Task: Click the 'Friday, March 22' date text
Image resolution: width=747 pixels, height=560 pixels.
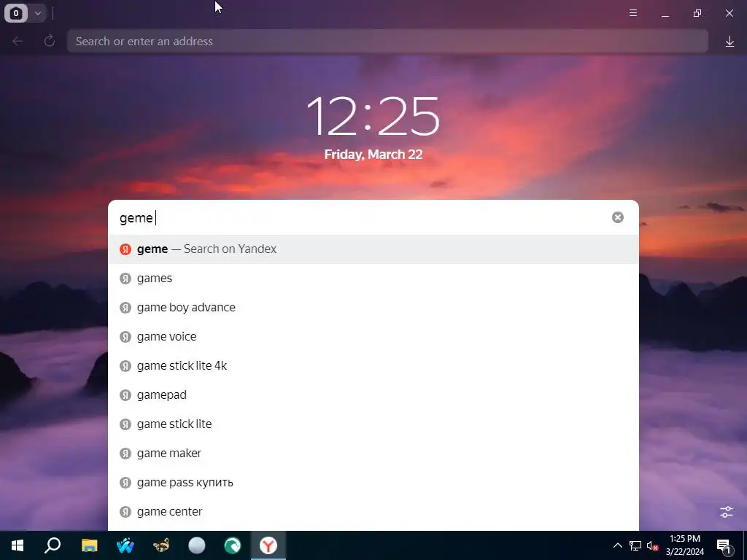Action: click(x=373, y=155)
